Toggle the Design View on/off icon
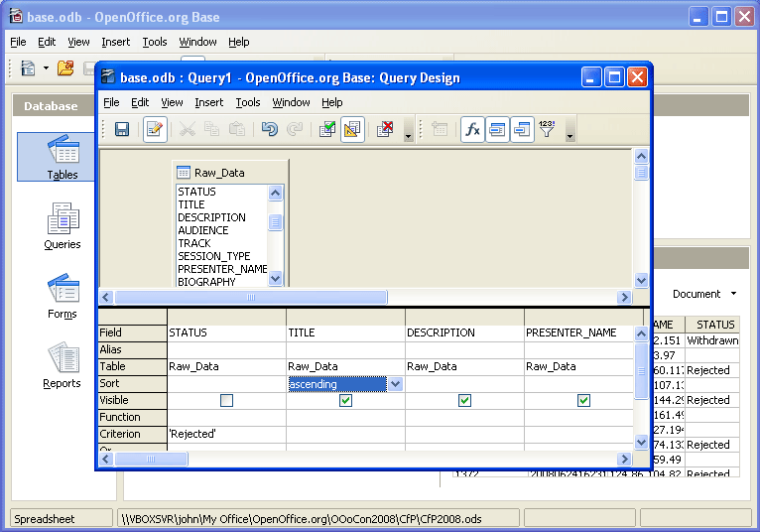The height and width of the screenshot is (532, 760). point(352,130)
